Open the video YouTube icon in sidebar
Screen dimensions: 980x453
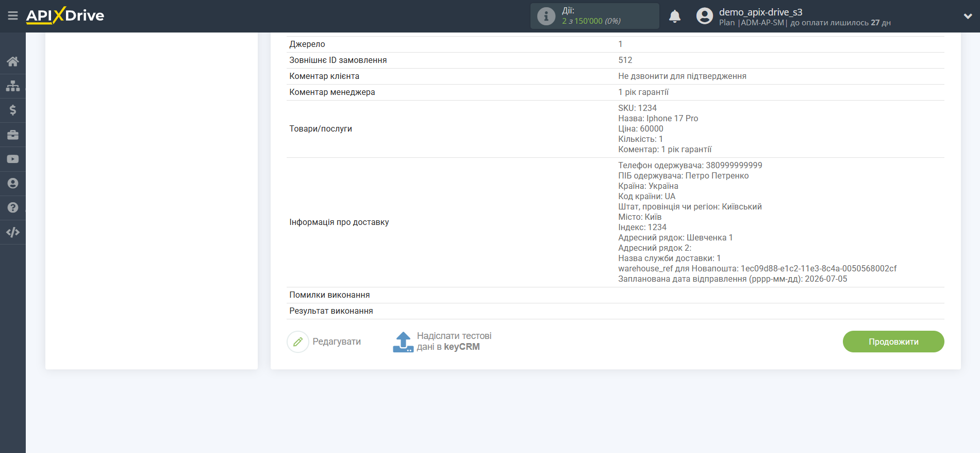(x=13, y=159)
